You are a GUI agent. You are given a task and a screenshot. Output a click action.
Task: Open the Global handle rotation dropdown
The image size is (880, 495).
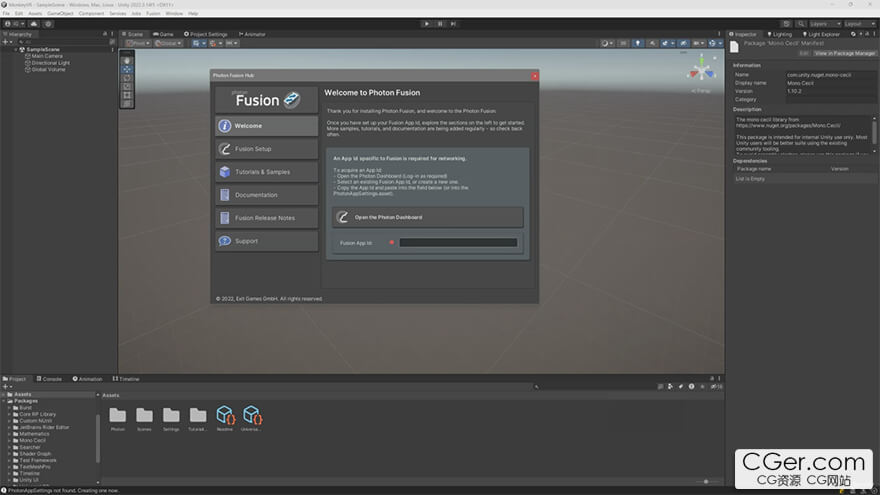[168, 43]
